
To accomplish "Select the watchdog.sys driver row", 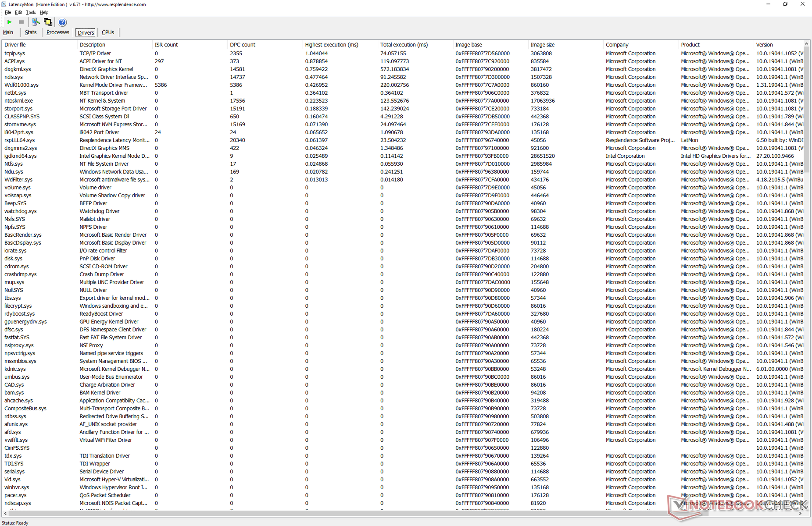I will (403, 211).
